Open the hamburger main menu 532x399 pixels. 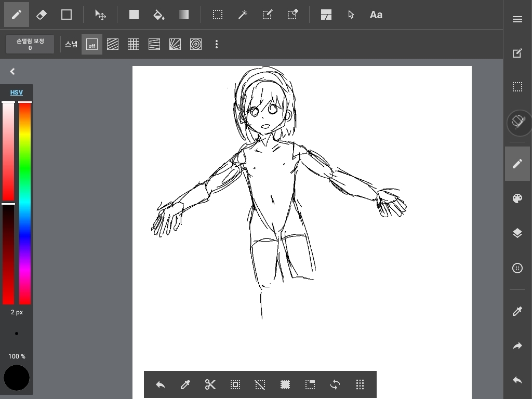coord(517,19)
